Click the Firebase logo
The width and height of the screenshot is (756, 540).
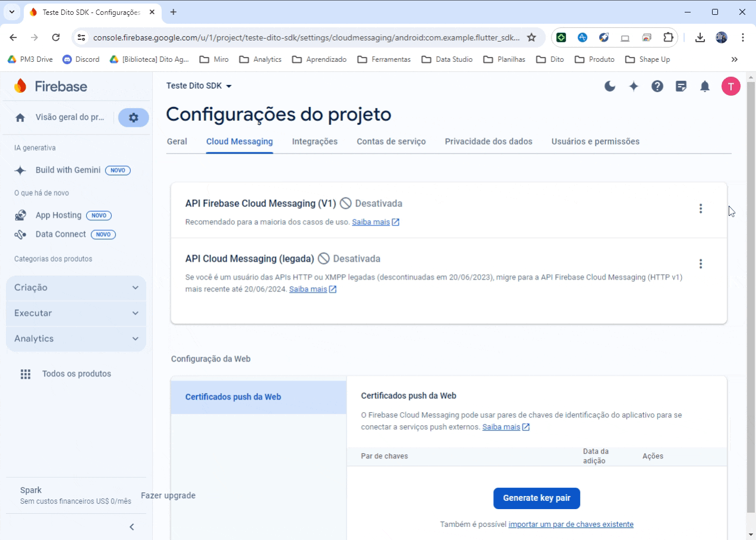(x=51, y=86)
